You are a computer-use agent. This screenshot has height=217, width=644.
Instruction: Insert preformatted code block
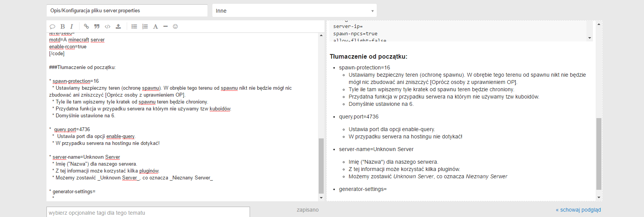(108, 26)
